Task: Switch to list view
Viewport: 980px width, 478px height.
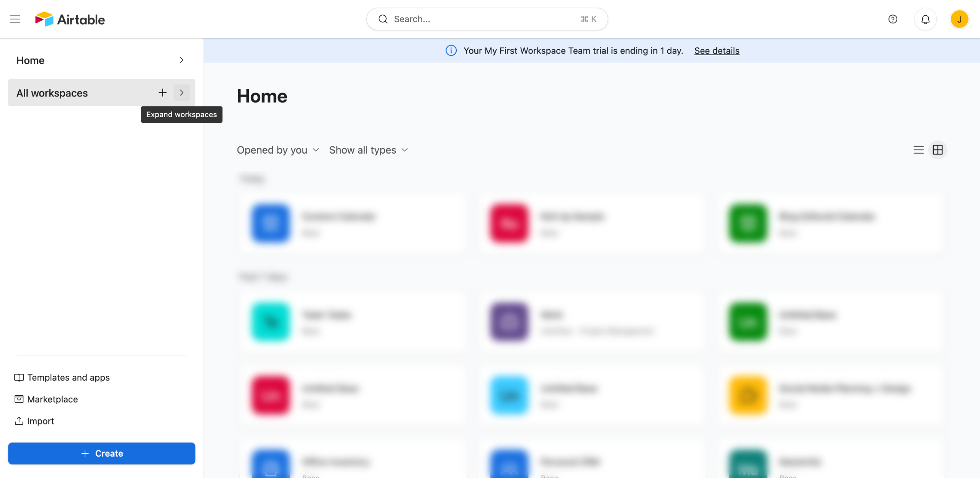Action: click(918, 150)
